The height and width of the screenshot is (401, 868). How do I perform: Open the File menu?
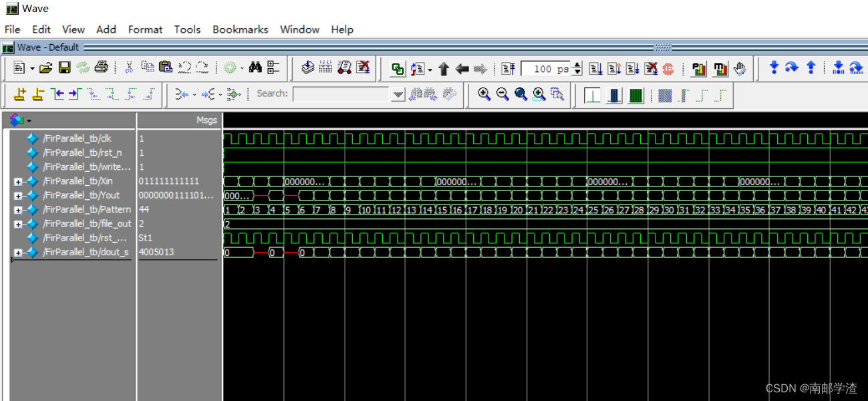[x=12, y=29]
